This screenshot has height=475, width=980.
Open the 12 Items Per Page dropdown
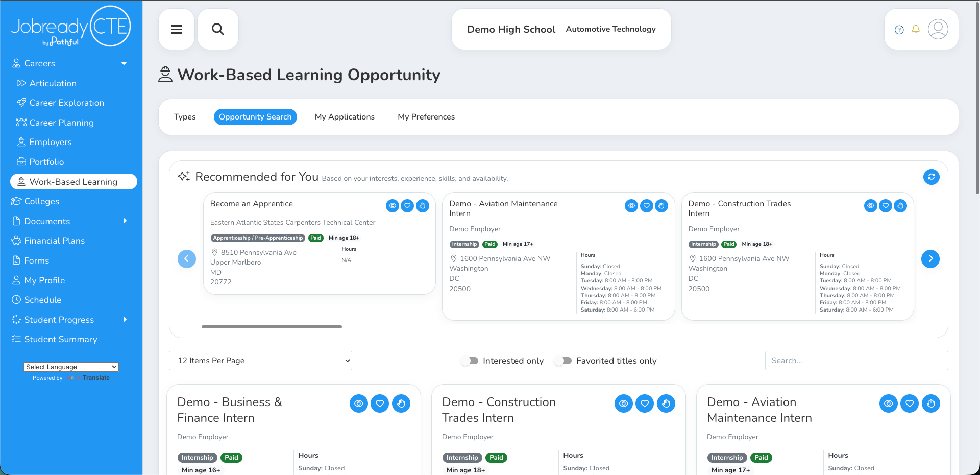click(x=260, y=361)
